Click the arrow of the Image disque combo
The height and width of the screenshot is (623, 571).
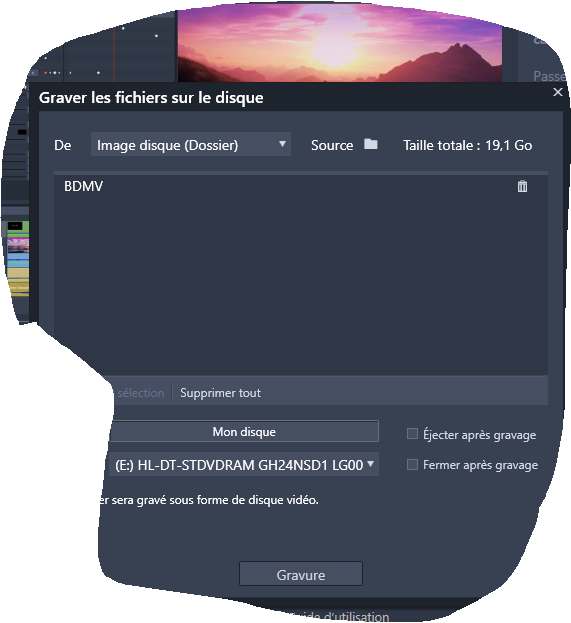282,144
